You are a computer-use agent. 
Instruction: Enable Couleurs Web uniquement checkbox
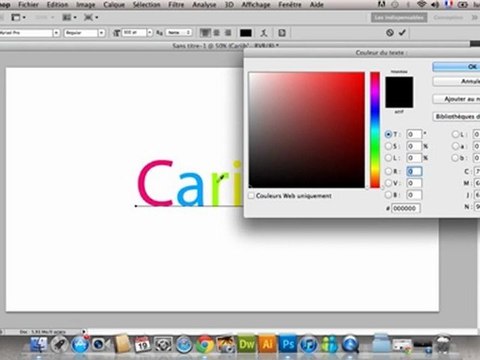click(251, 196)
